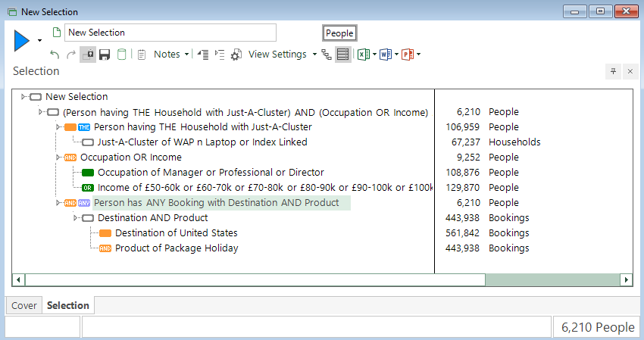Collapse the Destination AND Product node
The width and height of the screenshot is (644, 340).
tap(76, 217)
